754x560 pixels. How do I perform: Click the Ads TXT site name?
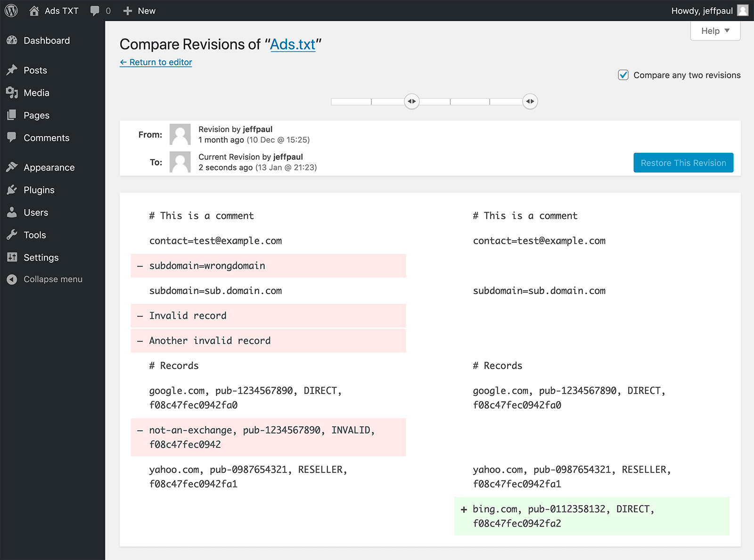point(61,11)
